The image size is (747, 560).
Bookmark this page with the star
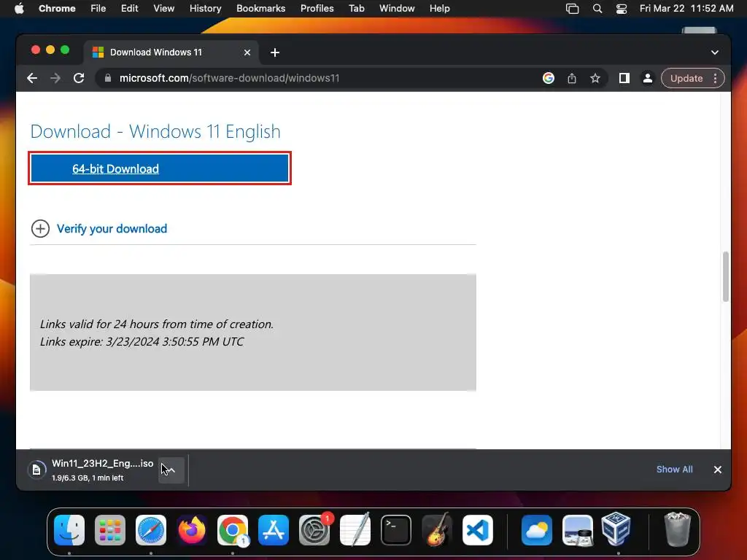pyautogui.click(x=595, y=78)
